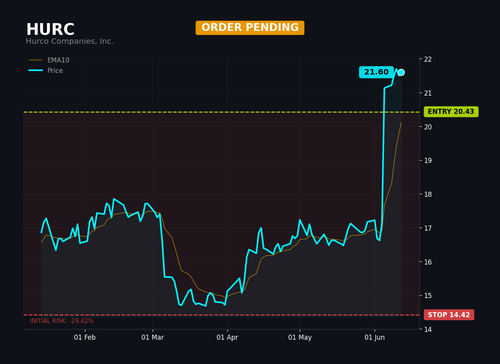The image size is (500, 364).
Task: Select the ENTRY 20.43 price label
Action: click(451, 112)
